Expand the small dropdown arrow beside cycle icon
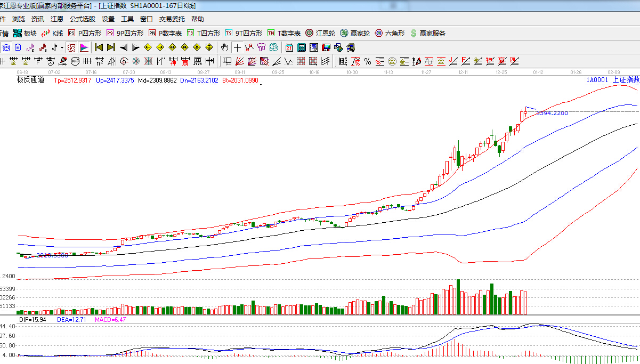Viewport: 640px width, 364px height. pos(62,47)
